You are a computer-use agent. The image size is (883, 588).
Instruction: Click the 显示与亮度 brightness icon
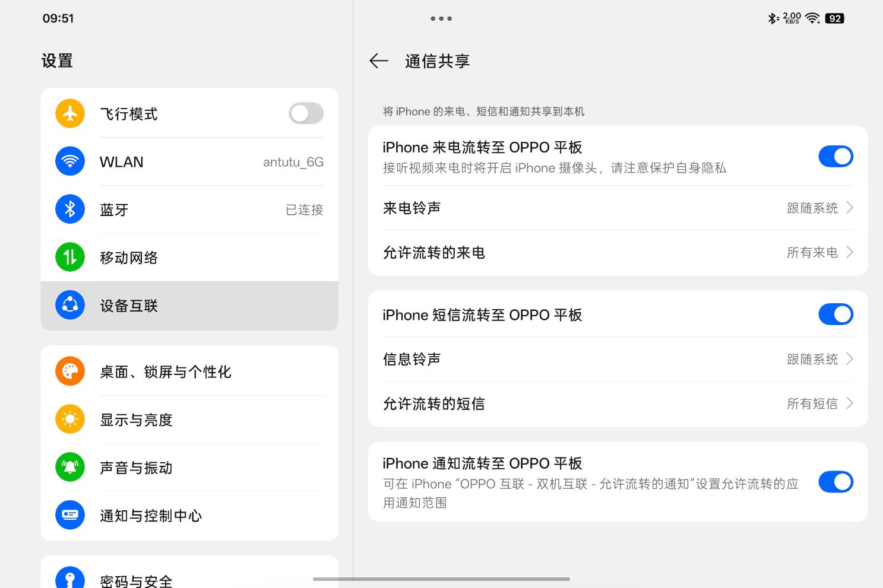pyautogui.click(x=69, y=419)
